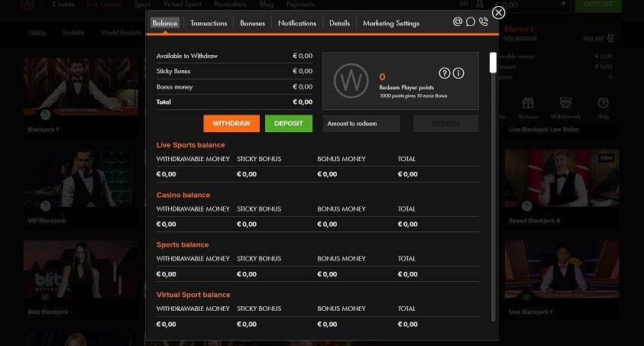Click the question mark help icon for player points

(x=444, y=73)
